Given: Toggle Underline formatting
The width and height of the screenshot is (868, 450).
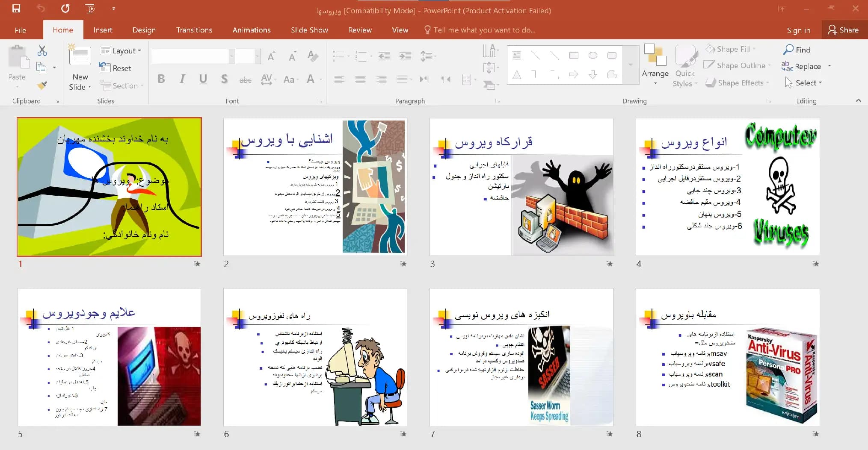Looking at the screenshot, I should coord(203,79).
